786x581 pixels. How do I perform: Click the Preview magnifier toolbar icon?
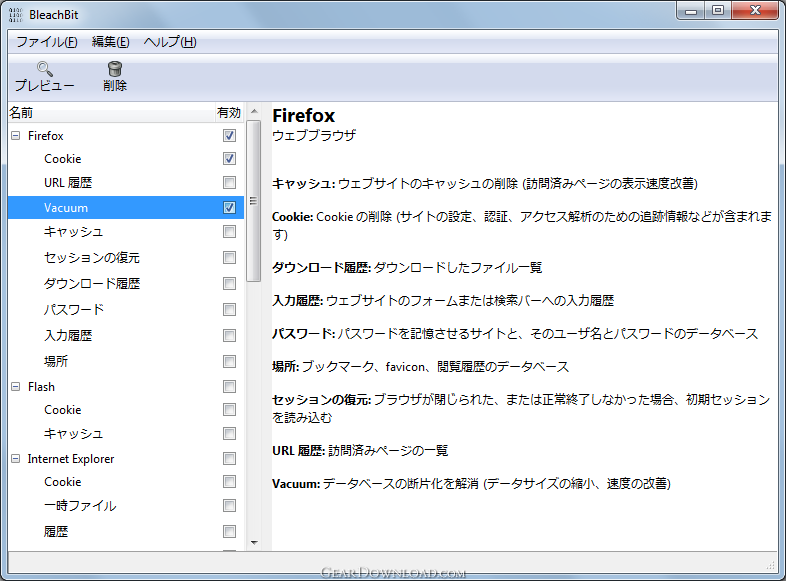click(45, 69)
